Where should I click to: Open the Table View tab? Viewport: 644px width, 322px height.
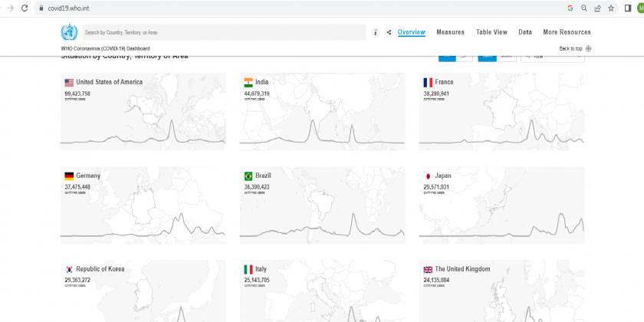pyautogui.click(x=491, y=32)
